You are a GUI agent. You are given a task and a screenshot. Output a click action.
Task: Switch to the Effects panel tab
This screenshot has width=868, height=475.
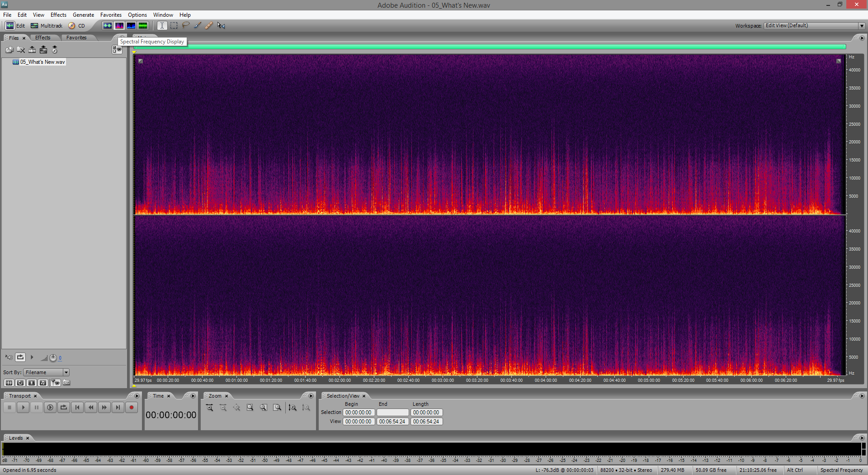(43, 38)
